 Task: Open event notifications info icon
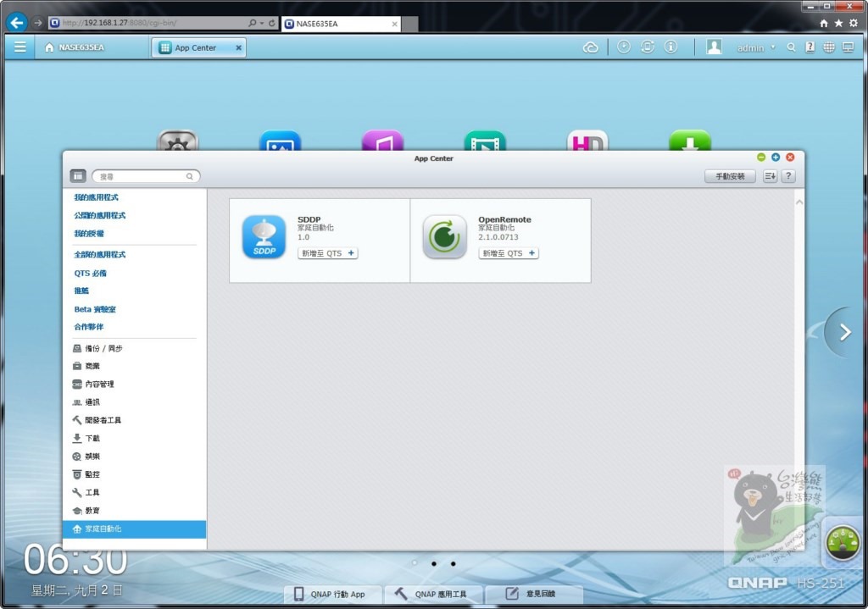click(671, 47)
